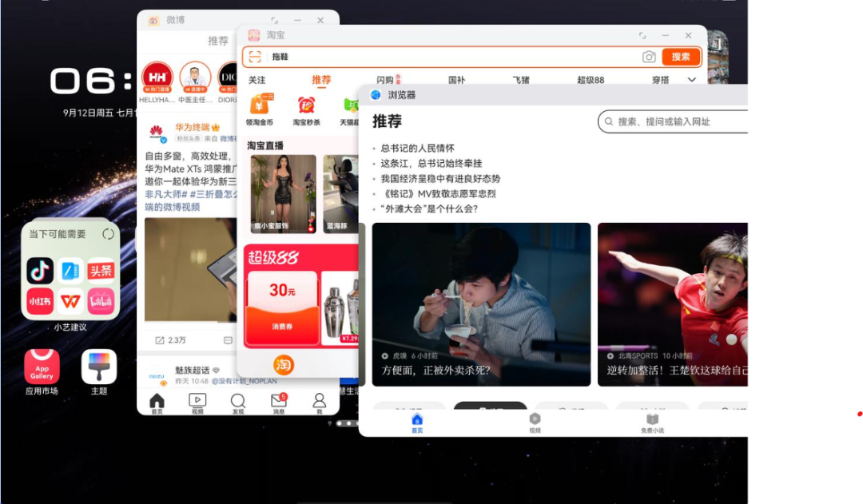
Task: Open the 王楚钦 table tennis news card
Action: (x=673, y=304)
